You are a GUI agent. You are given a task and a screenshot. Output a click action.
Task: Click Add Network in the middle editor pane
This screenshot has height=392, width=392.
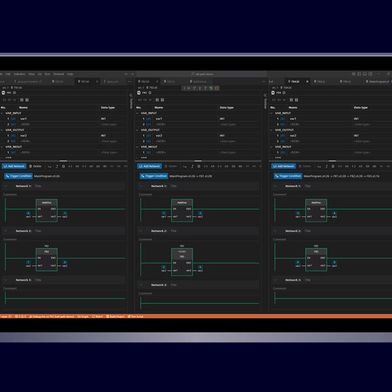coord(149,166)
